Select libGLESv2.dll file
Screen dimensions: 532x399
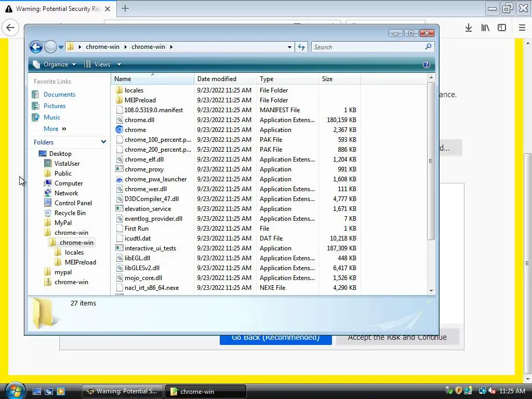(142, 268)
